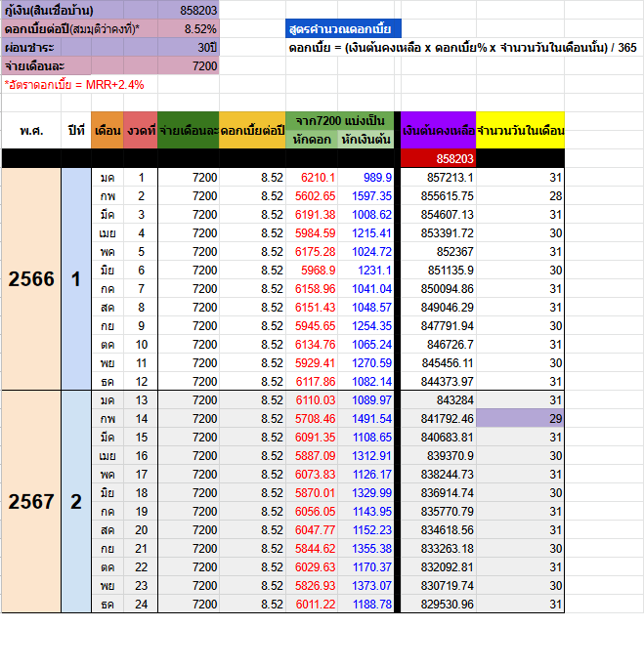Select remaining balance 836914.74

point(438,493)
